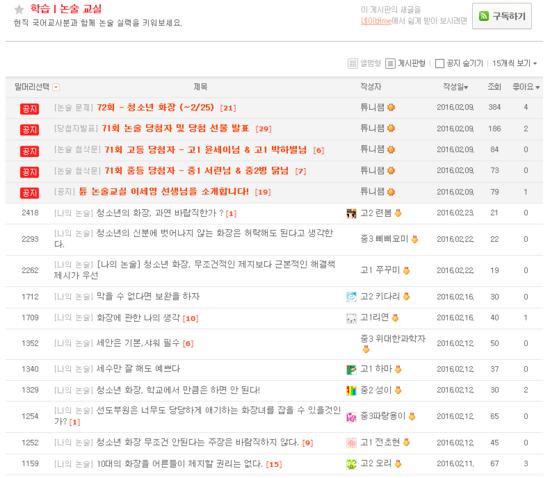Image resolution: width=550 pixels, height=478 pixels.
Task: Click the avatar icon beside 고2 오리
Action: click(x=351, y=464)
